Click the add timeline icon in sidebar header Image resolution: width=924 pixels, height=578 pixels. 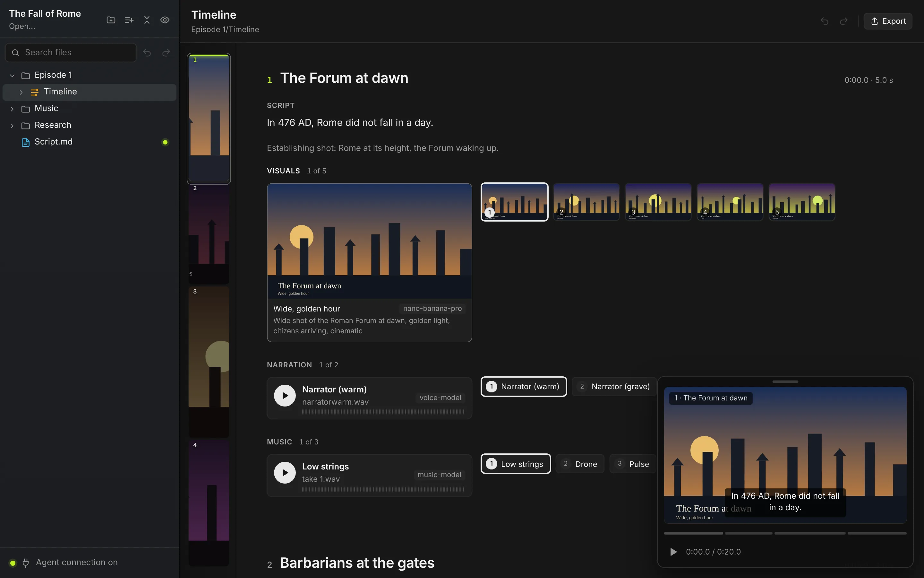(129, 20)
